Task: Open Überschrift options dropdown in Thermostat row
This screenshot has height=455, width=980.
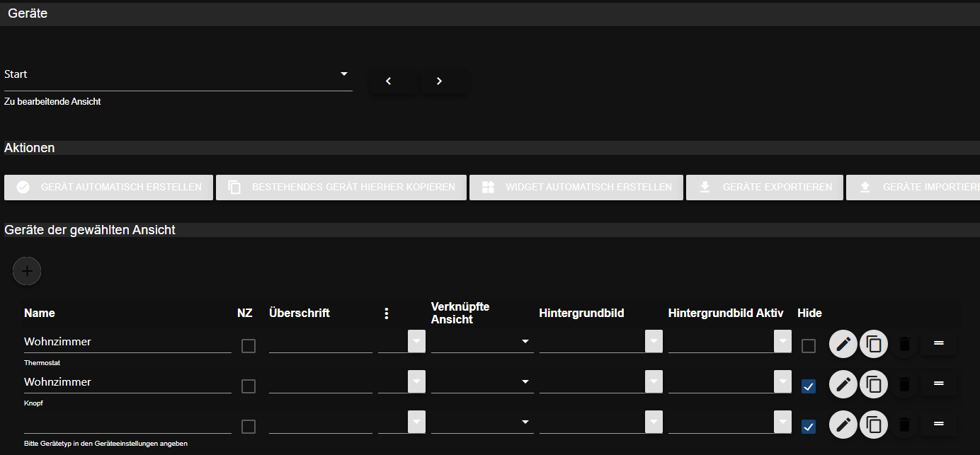Action: tap(417, 341)
